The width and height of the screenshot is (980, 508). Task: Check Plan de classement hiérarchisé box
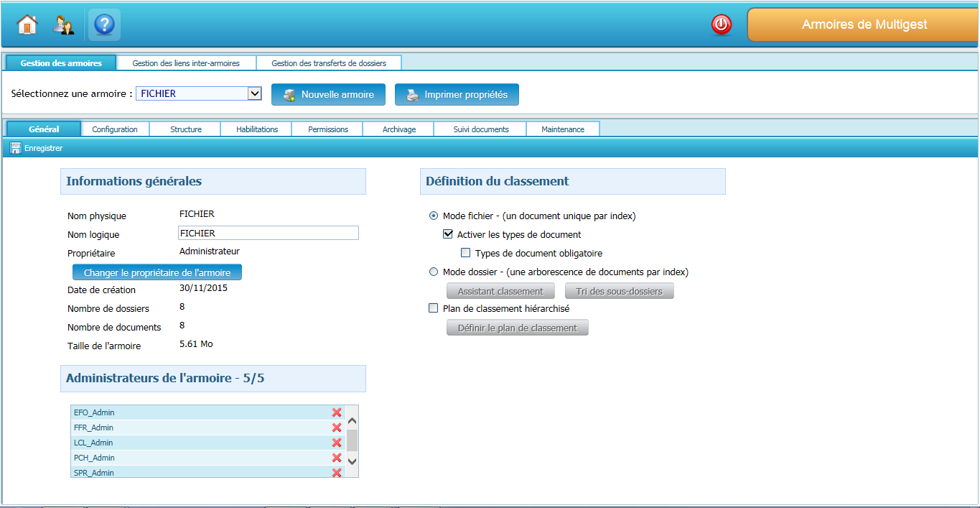click(433, 308)
